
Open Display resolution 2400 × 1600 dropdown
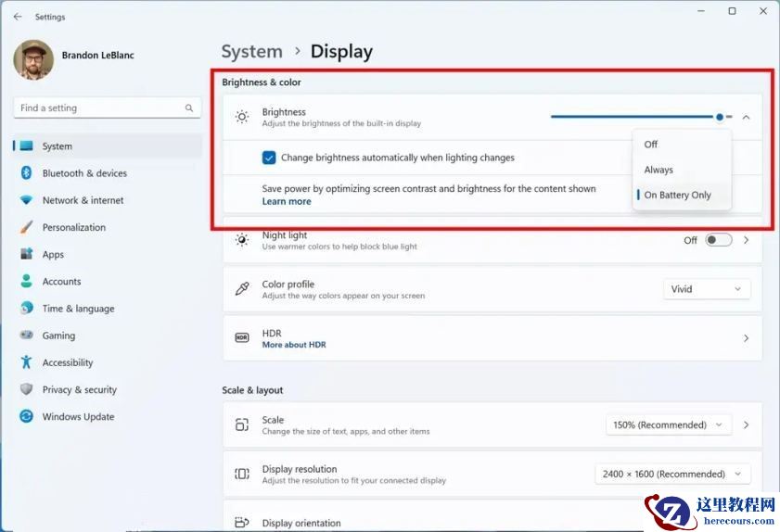tap(672, 474)
